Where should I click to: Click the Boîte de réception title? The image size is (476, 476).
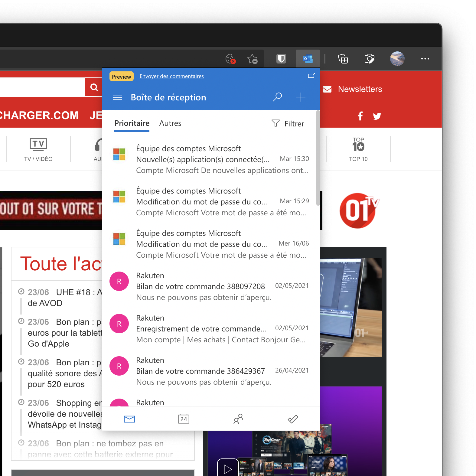(168, 97)
